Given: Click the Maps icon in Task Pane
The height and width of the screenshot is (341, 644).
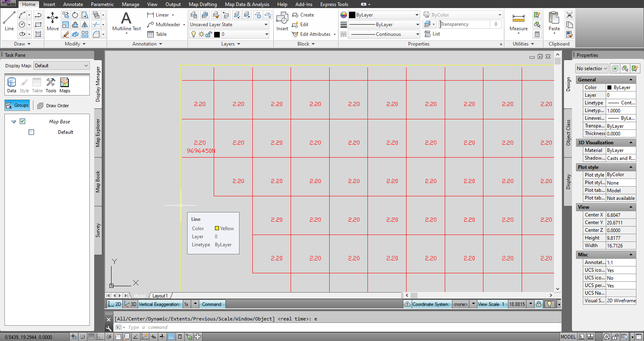Looking at the screenshot, I should (x=64, y=85).
